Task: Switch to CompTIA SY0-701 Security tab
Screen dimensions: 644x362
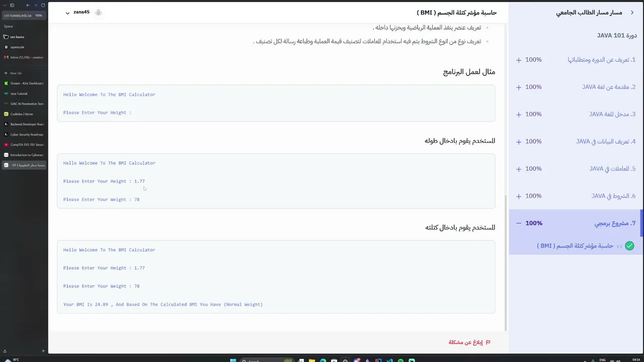Action: 24,145
